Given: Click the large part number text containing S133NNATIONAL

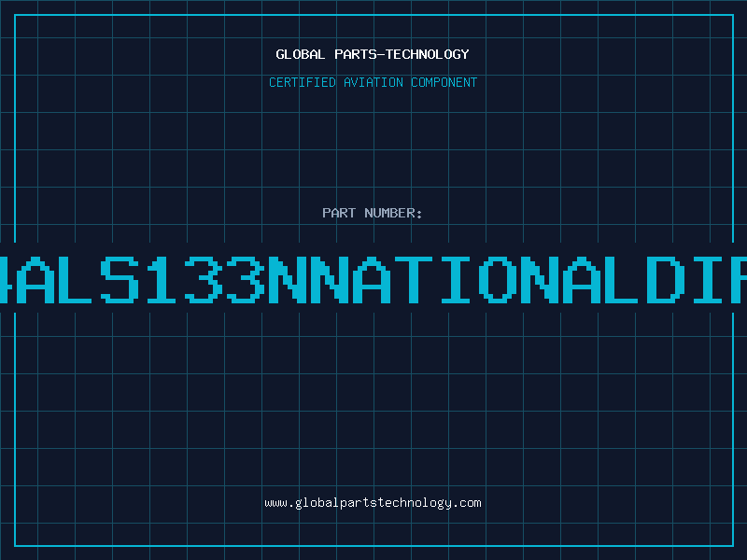Looking at the screenshot, I should pyautogui.click(x=373, y=279).
